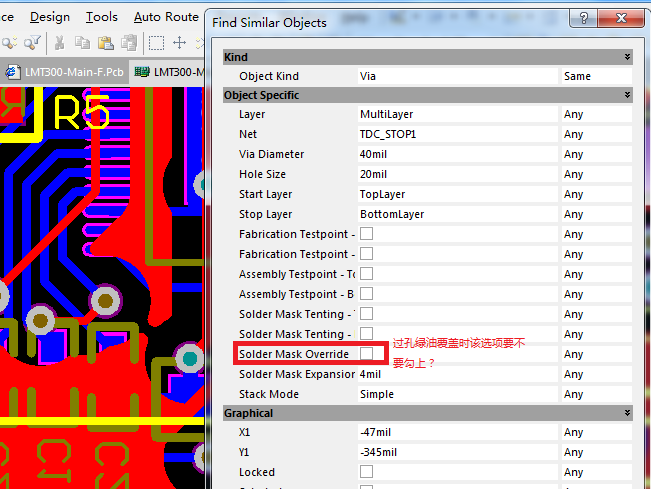Click the Paste clipboard icon
This screenshot has width=651, height=491.
(105, 43)
